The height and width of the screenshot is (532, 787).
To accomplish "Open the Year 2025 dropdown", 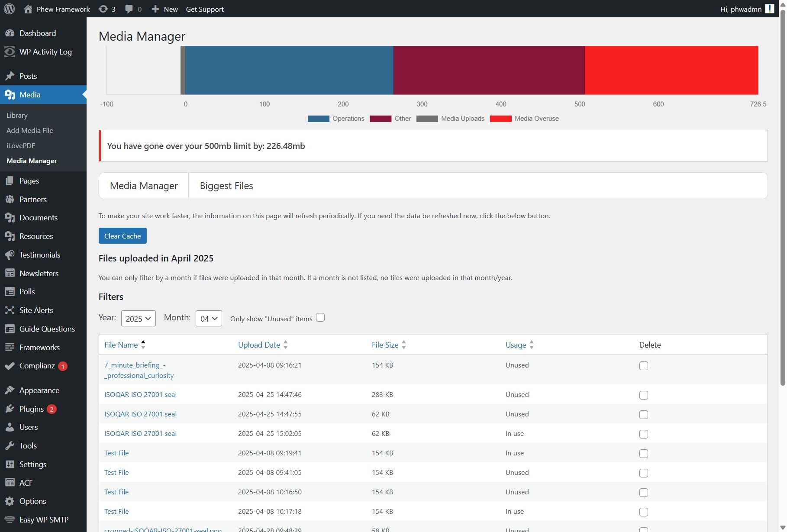I will [138, 319].
